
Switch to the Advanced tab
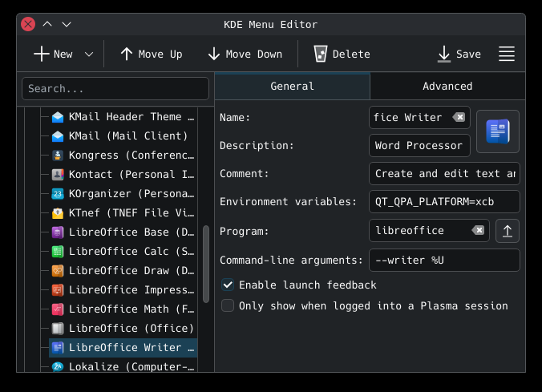[x=447, y=86]
